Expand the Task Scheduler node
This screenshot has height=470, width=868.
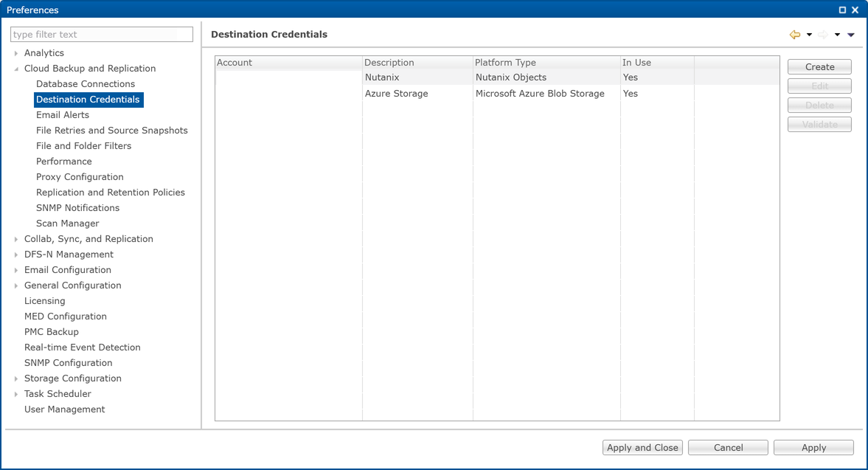(16, 394)
